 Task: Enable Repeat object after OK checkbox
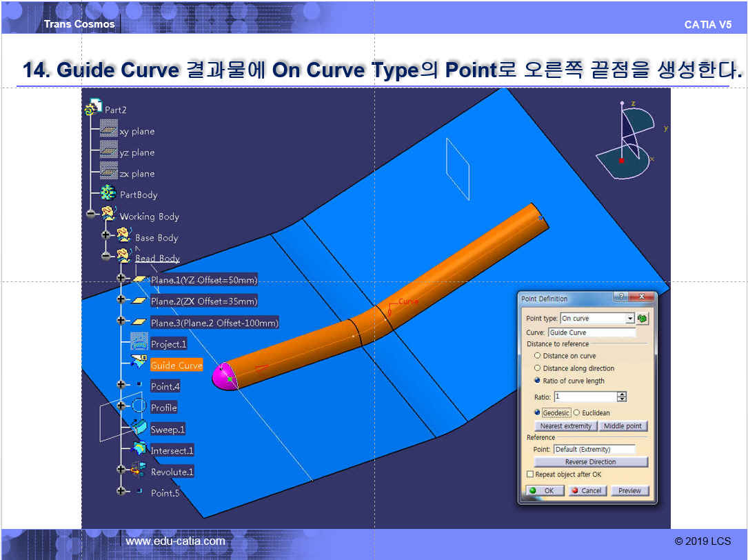(x=530, y=474)
